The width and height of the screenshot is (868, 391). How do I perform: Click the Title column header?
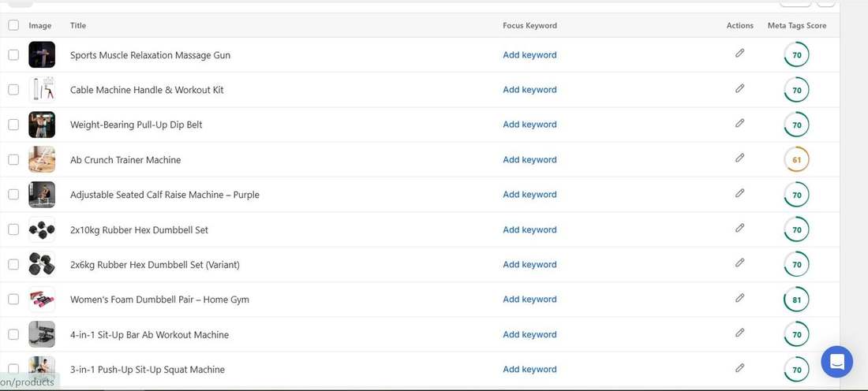(x=78, y=25)
